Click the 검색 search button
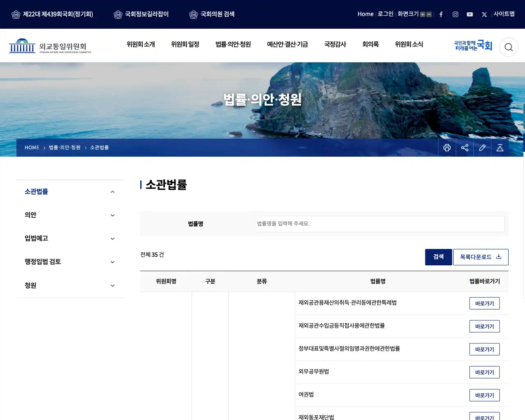 coord(438,257)
